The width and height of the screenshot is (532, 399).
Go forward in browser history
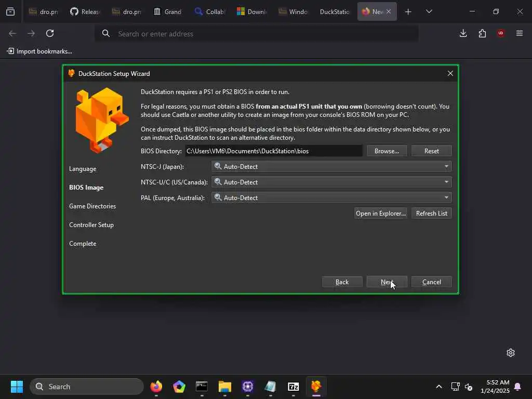point(31,33)
